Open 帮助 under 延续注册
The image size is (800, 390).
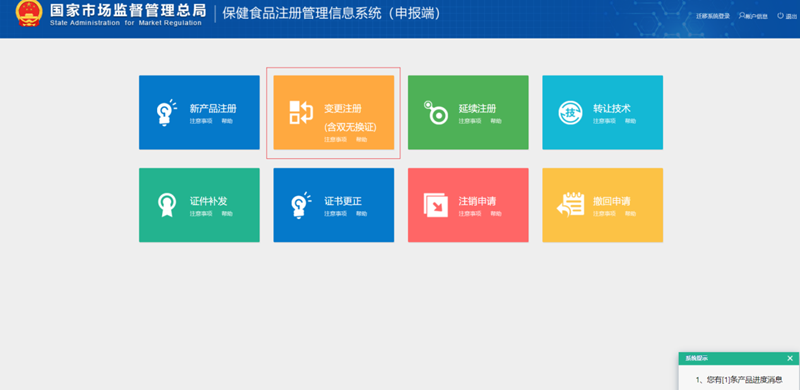point(495,121)
